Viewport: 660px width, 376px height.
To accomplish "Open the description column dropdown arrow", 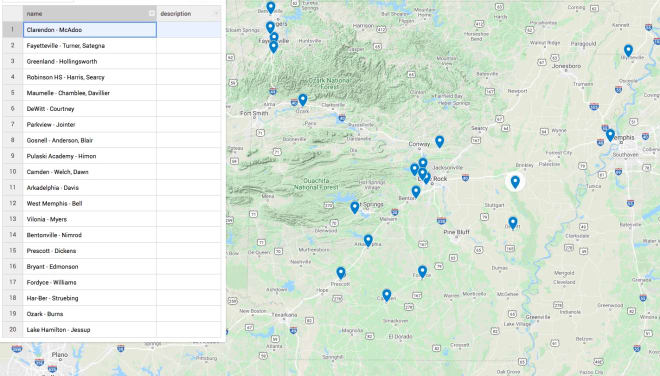I will point(216,13).
